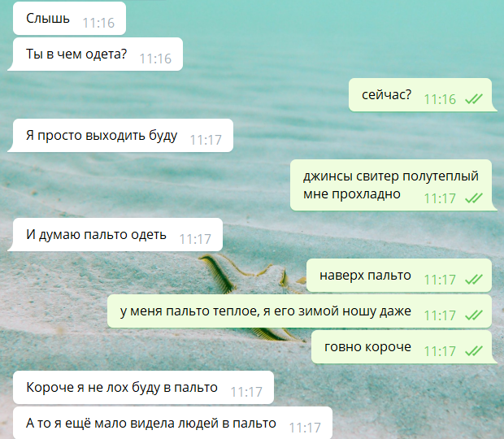Click the 'говно короче' outgoing message
The width and height of the screenshot is (504, 439).
pos(404,347)
